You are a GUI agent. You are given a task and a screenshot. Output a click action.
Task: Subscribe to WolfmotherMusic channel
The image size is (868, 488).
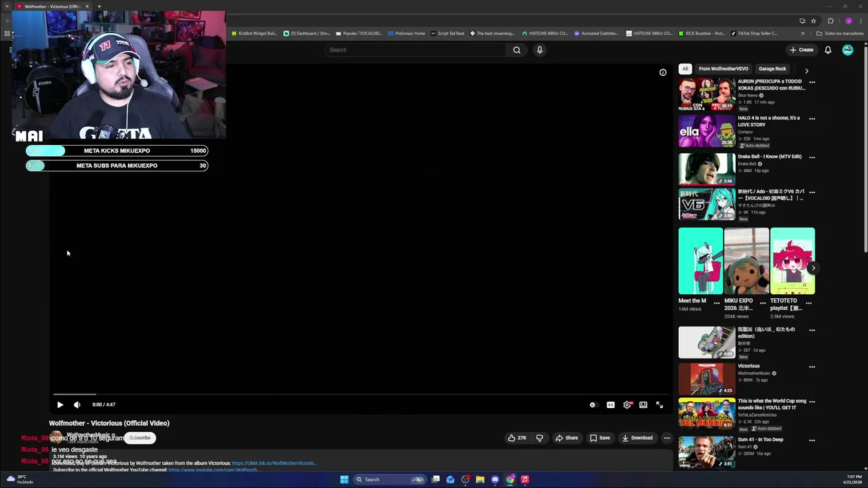(140, 438)
